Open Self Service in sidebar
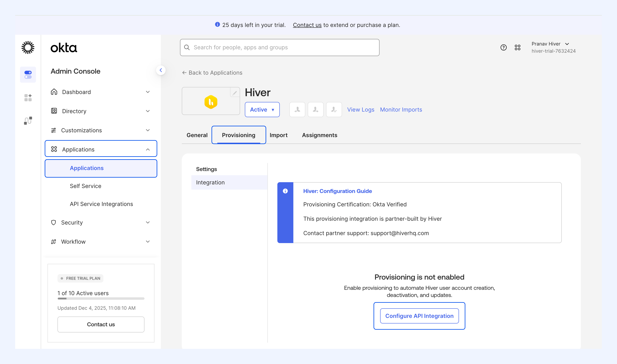 [x=85, y=186]
